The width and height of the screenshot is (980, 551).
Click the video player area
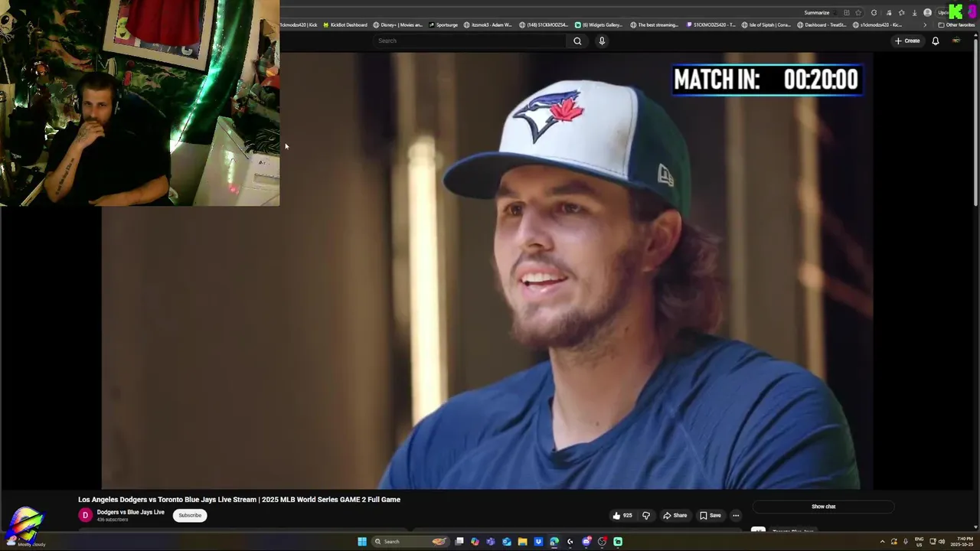coord(487,271)
